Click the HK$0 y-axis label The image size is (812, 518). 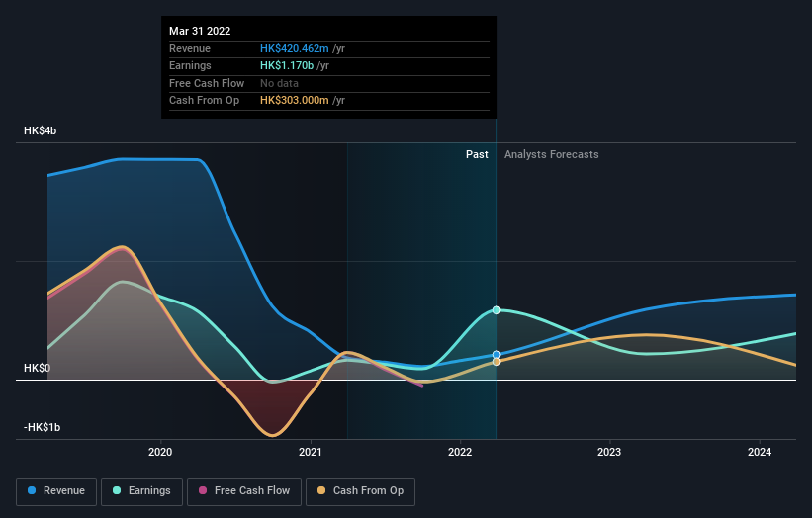(37, 368)
